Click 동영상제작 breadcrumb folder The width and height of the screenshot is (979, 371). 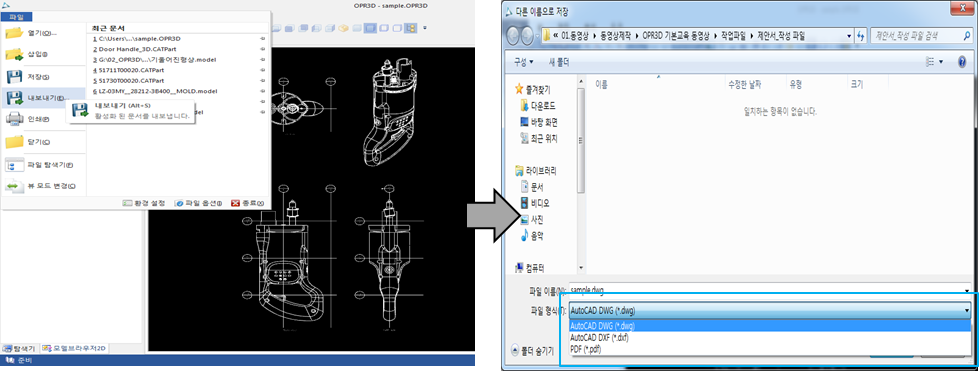[617, 36]
